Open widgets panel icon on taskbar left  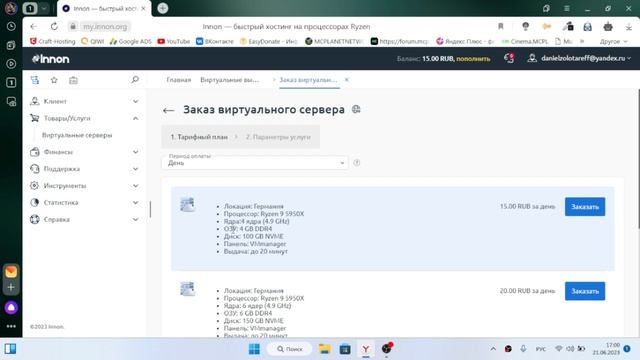(10, 349)
